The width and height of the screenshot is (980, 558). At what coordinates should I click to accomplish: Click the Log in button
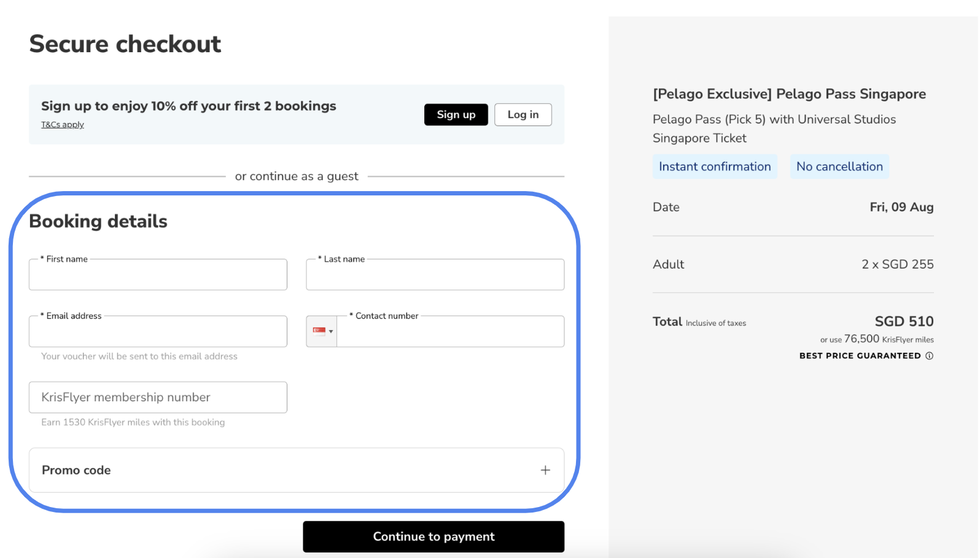coord(523,114)
